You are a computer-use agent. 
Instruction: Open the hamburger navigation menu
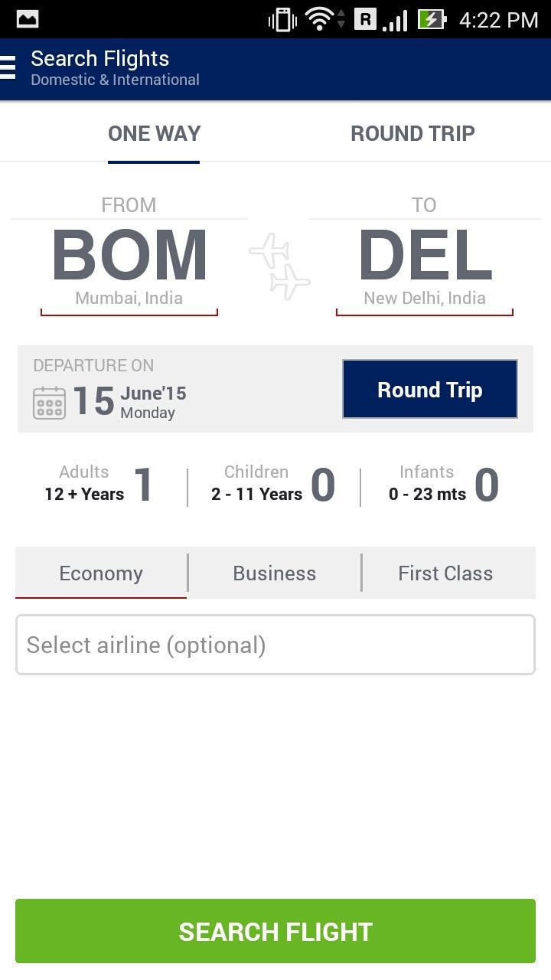9,67
